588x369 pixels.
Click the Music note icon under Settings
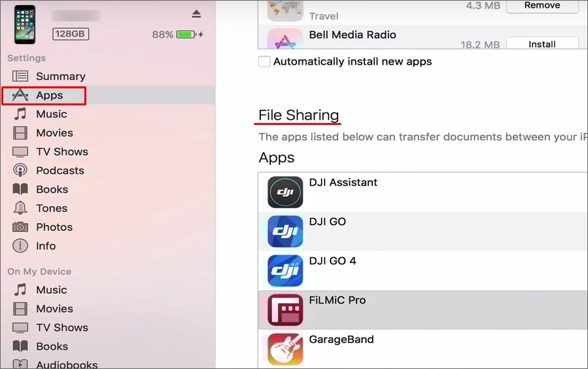tap(20, 114)
